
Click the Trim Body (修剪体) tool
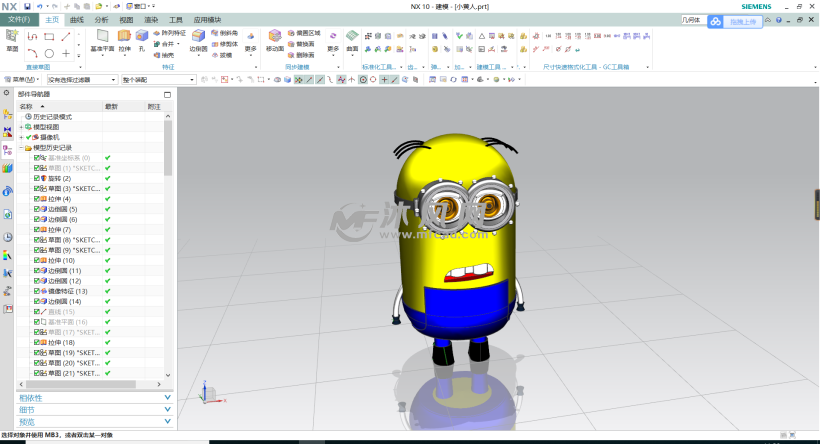[225, 44]
